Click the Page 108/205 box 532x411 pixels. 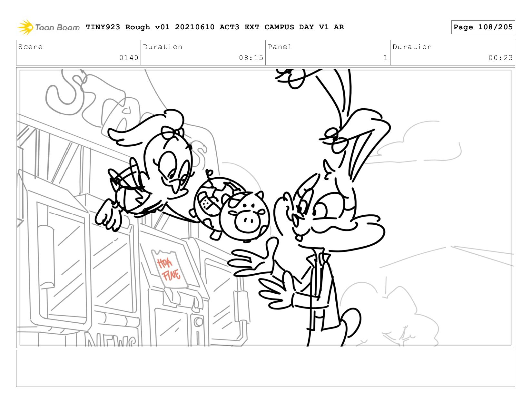click(x=483, y=27)
